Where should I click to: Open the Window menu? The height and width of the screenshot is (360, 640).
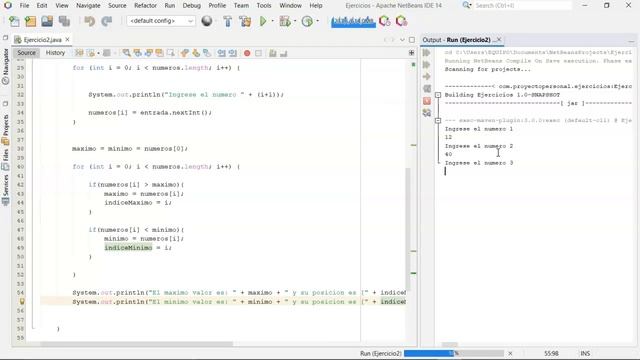click(x=291, y=6)
